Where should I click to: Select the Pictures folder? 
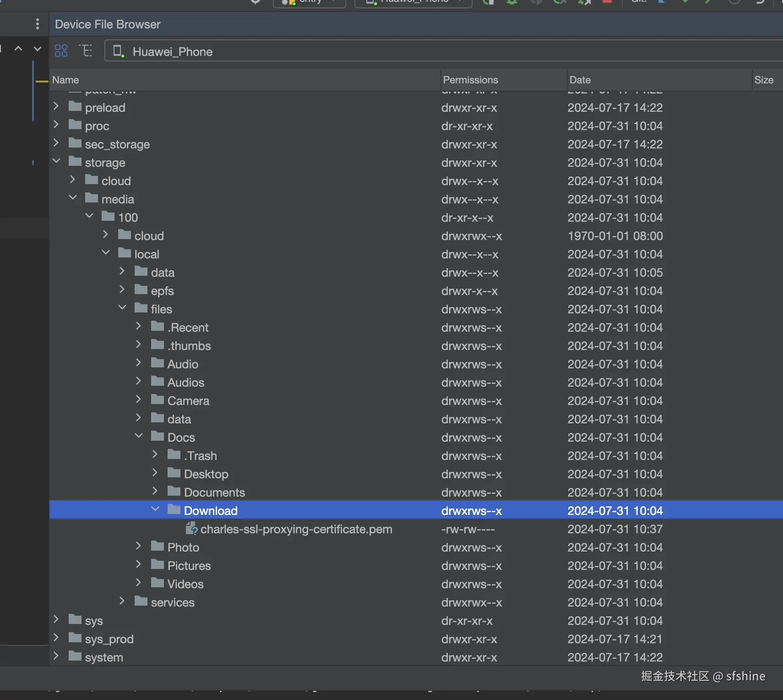[x=189, y=566]
